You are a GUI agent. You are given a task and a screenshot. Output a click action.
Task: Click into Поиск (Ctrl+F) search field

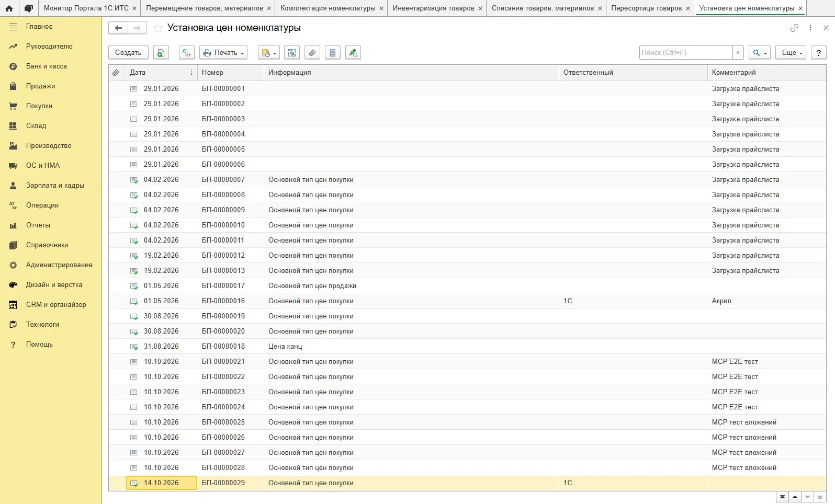tap(686, 53)
